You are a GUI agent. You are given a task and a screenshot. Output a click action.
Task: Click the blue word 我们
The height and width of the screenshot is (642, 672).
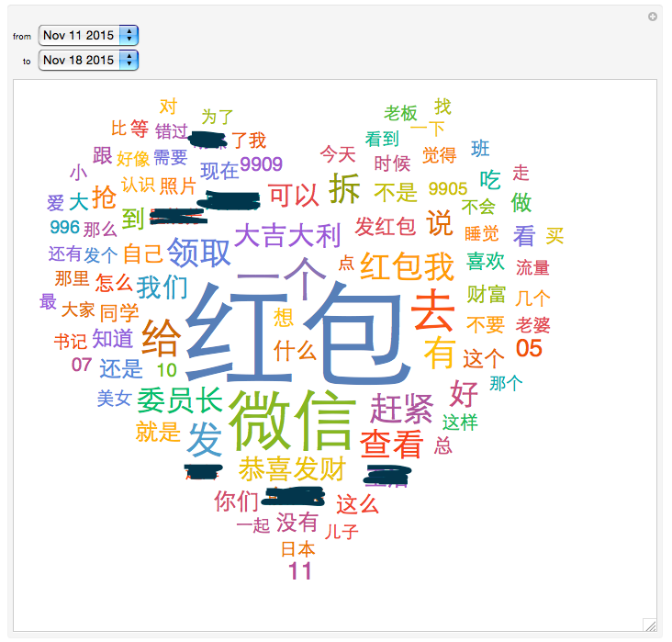pyautogui.click(x=162, y=287)
